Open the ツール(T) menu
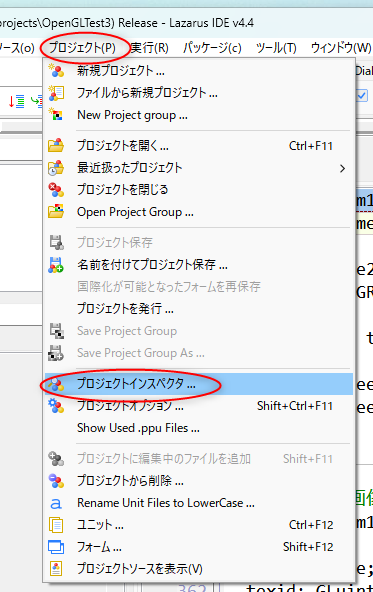 276,48
